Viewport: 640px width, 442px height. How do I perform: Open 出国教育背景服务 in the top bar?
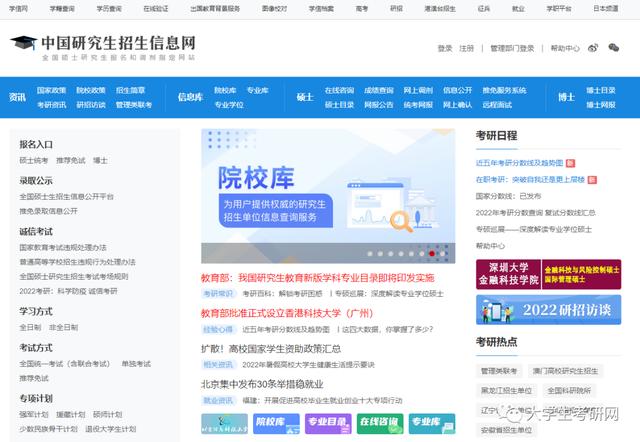[x=215, y=8]
